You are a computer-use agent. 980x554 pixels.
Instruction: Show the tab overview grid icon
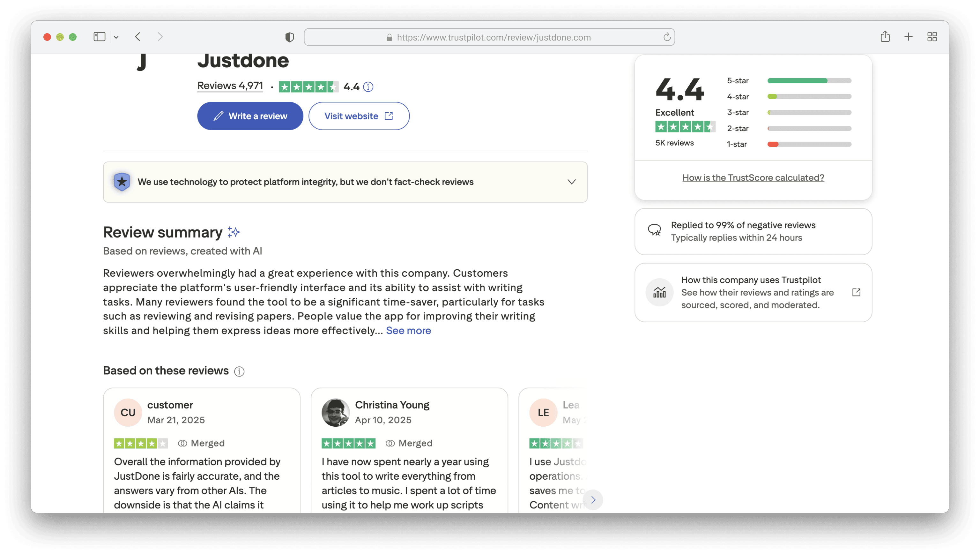coord(932,37)
